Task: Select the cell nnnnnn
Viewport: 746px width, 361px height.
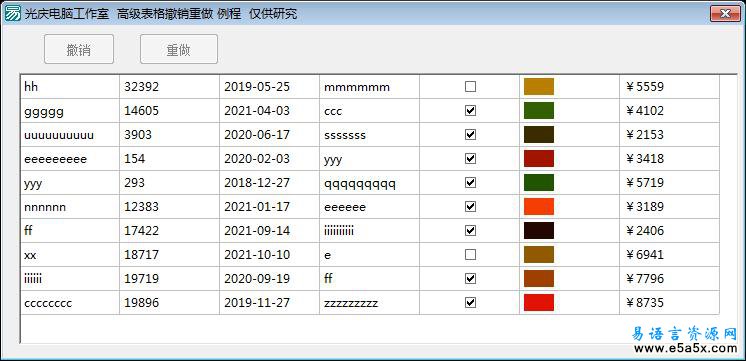Action: point(70,206)
